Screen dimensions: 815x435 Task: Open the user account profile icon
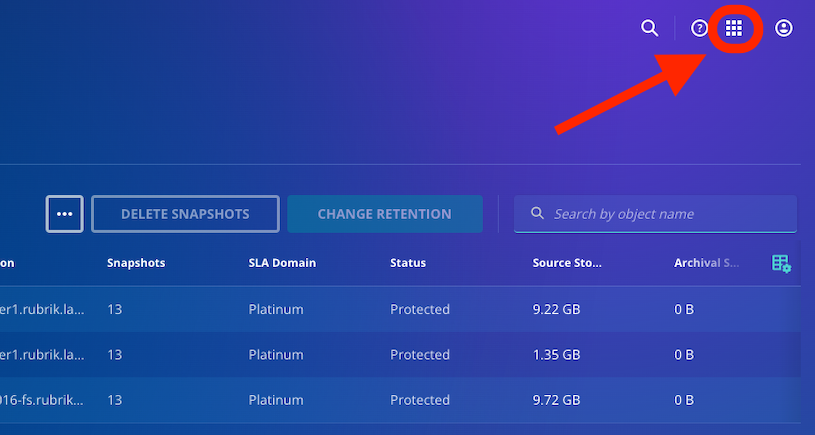click(x=784, y=28)
